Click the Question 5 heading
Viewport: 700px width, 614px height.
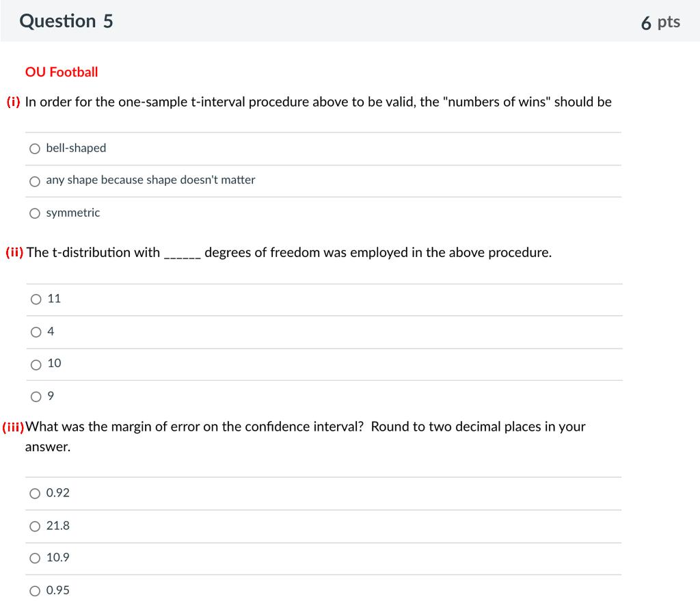(x=66, y=21)
